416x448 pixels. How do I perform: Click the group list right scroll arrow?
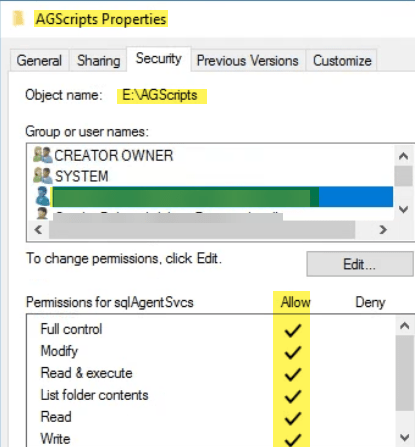tap(383, 229)
